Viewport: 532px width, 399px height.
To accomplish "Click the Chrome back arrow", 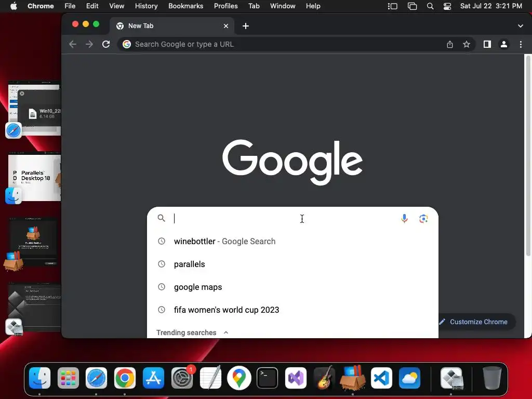I will tap(73, 44).
